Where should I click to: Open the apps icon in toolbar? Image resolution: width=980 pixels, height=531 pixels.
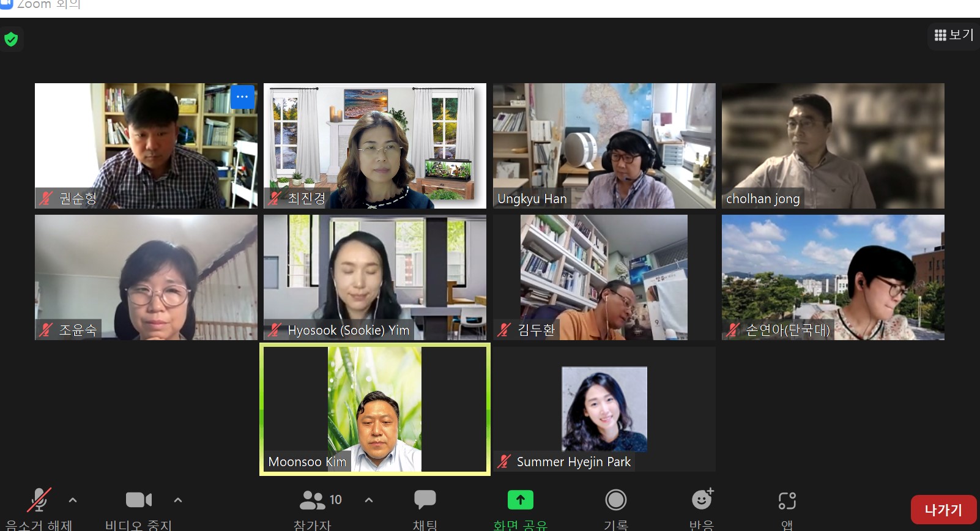pos(787,500)
